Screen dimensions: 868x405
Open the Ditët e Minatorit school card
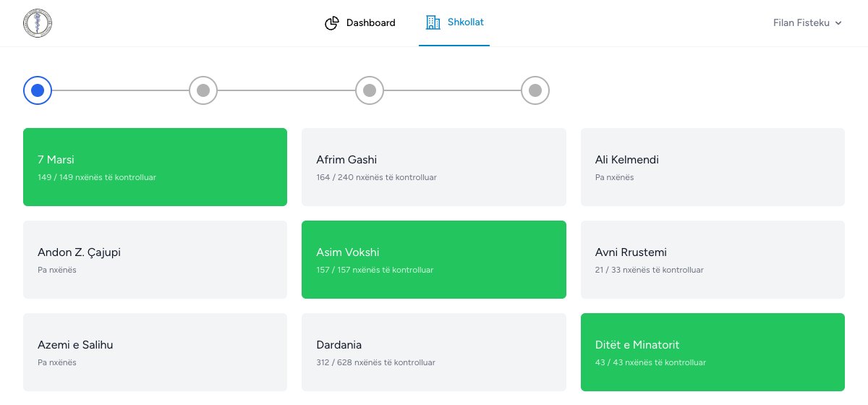[x=712, y=352]
